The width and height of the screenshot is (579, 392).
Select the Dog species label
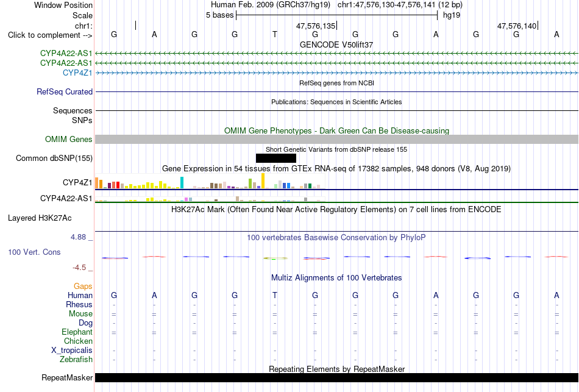pyautogui.click(x=85, y=323)
